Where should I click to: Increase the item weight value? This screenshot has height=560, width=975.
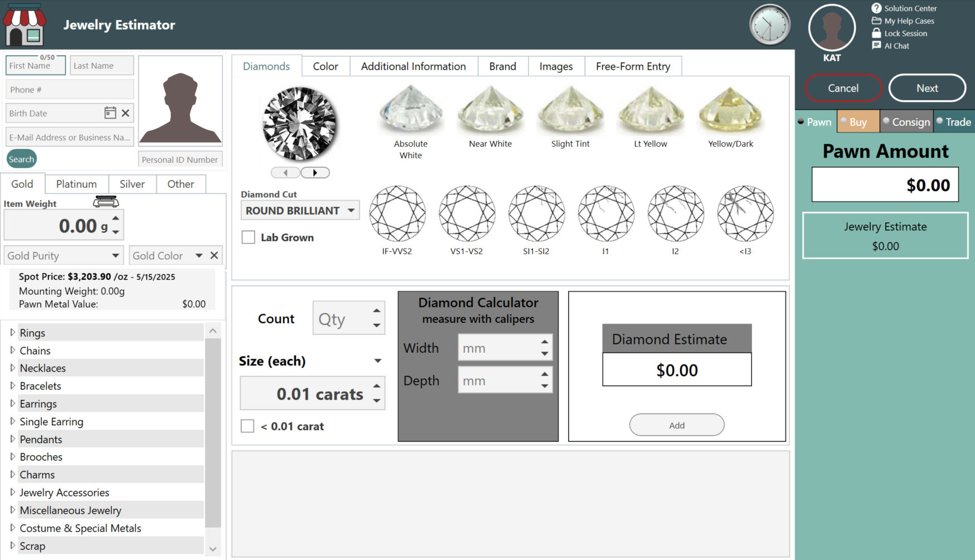[x=115, y=218]
